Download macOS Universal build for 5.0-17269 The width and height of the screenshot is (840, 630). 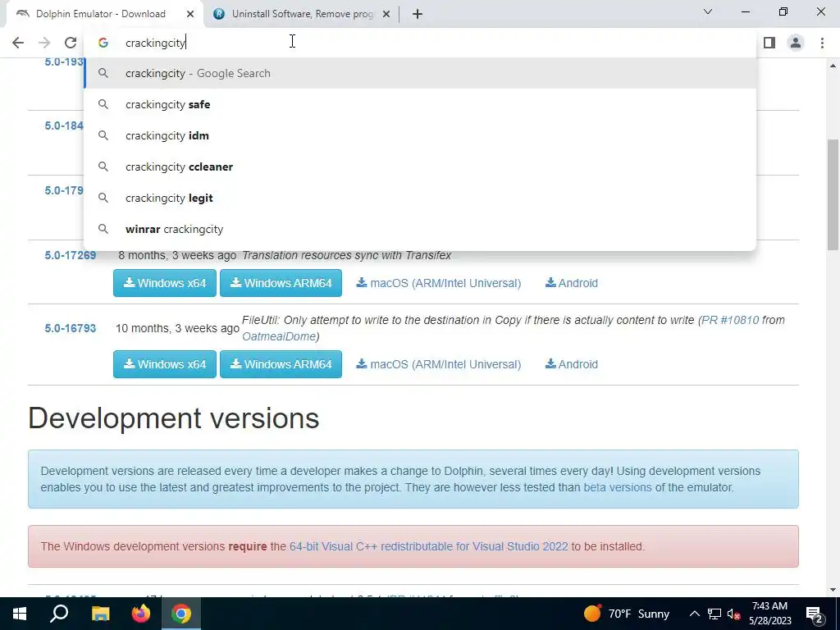point(438,283)
